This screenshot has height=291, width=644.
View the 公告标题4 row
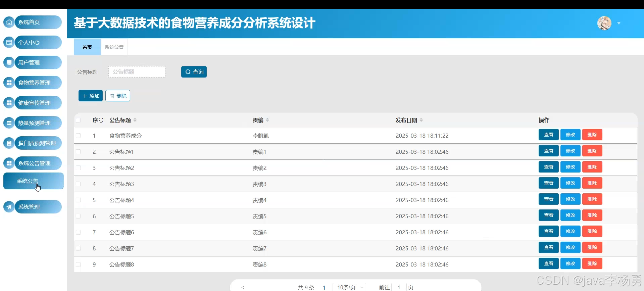click(549, 199)
